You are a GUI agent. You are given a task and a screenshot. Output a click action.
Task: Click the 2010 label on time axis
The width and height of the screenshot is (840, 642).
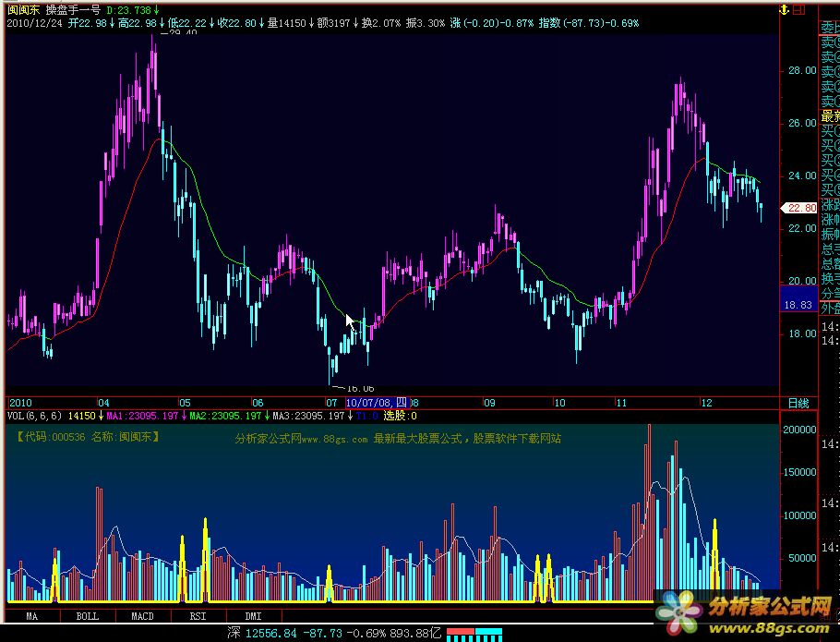pyautogui.click(x=20, y=403)
